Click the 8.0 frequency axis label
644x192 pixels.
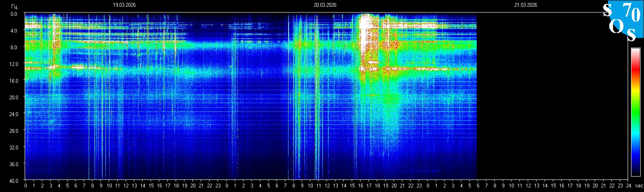14,47
